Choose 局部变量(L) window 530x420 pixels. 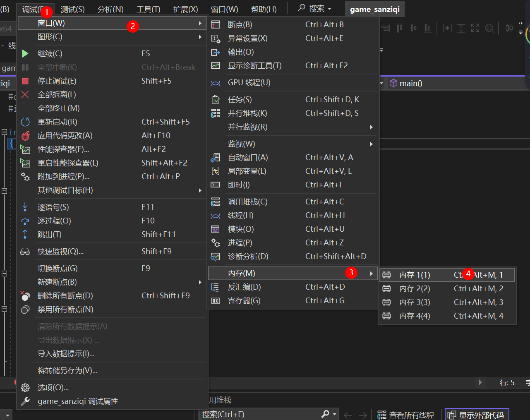[x=293, y=171]
